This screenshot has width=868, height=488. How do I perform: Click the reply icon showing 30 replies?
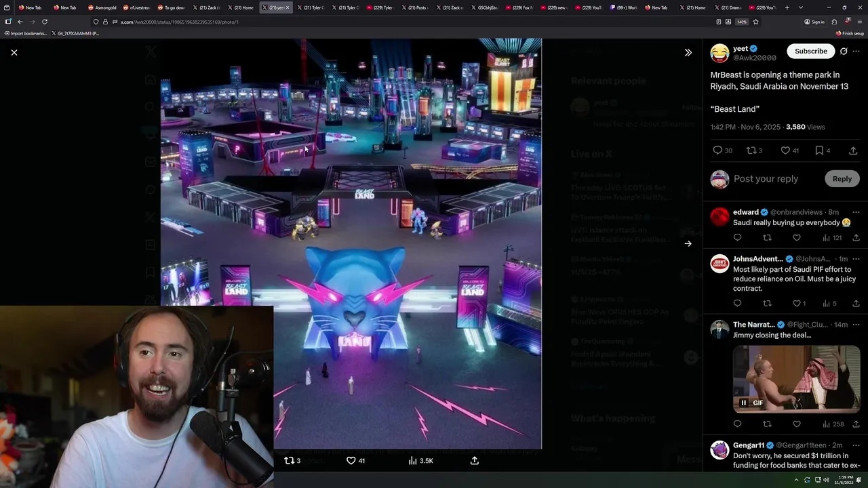point(722,150)
